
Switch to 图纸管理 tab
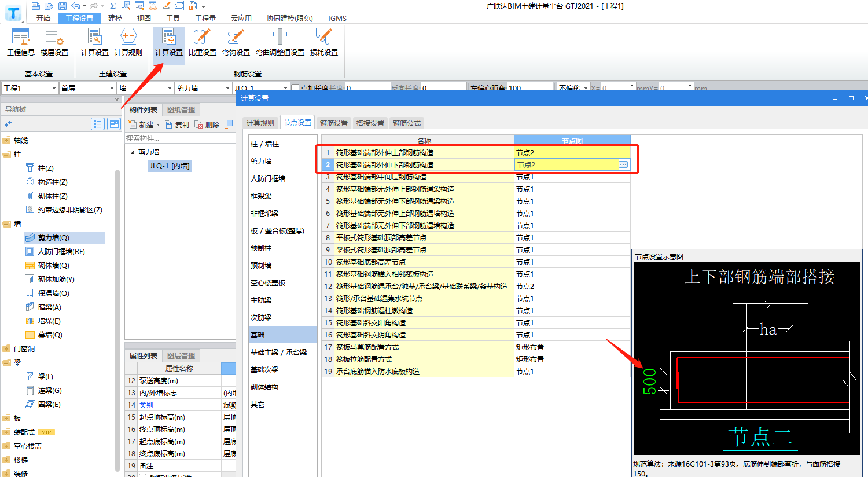(x=181, y=109)
